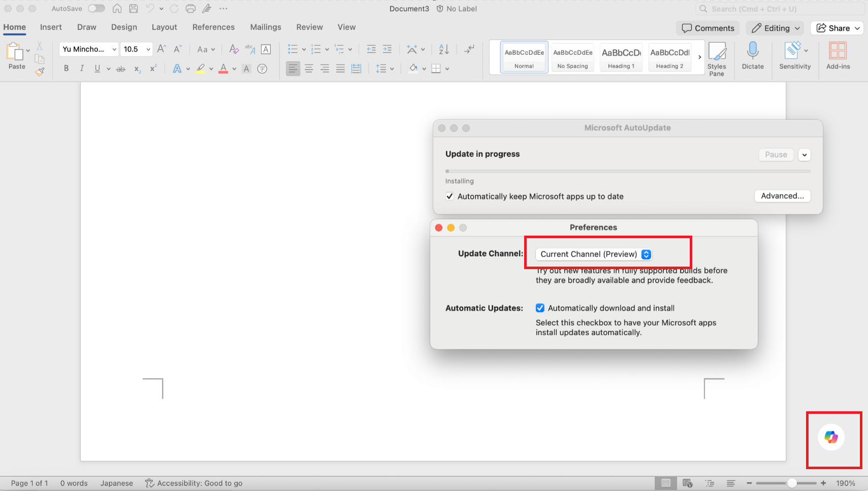
Task: Click the zoom out minus button
Action: click(x=749, y=483)
